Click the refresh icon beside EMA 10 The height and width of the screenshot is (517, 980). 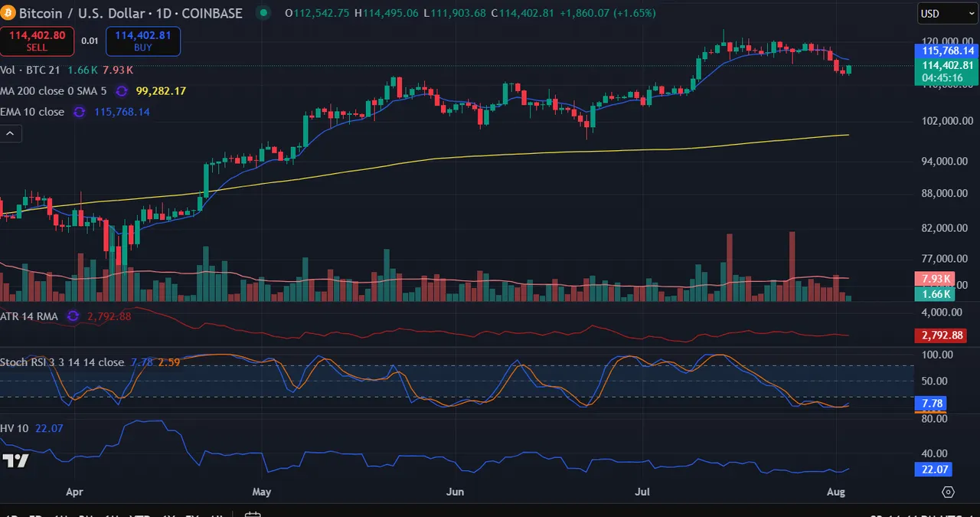click(x=79, y=112)
